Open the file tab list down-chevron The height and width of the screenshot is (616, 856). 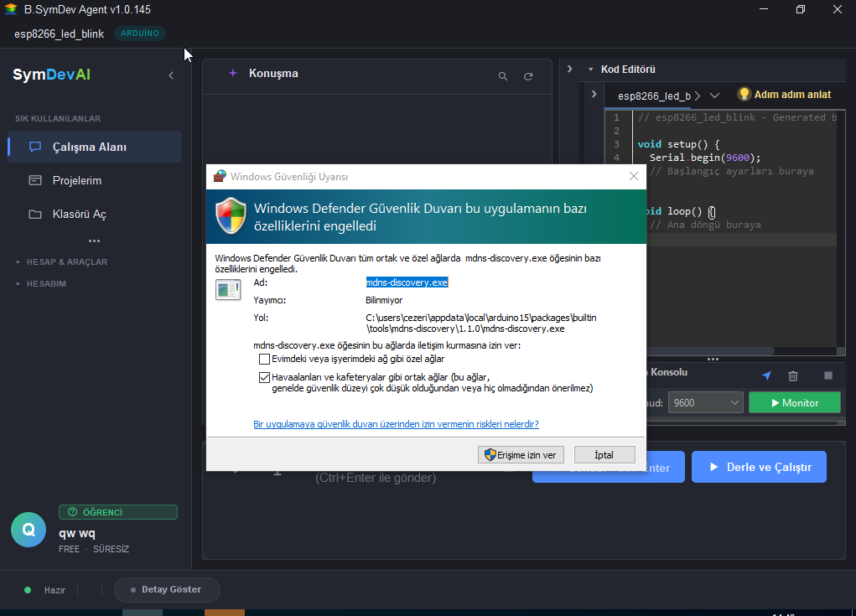[x=714, y=96]
